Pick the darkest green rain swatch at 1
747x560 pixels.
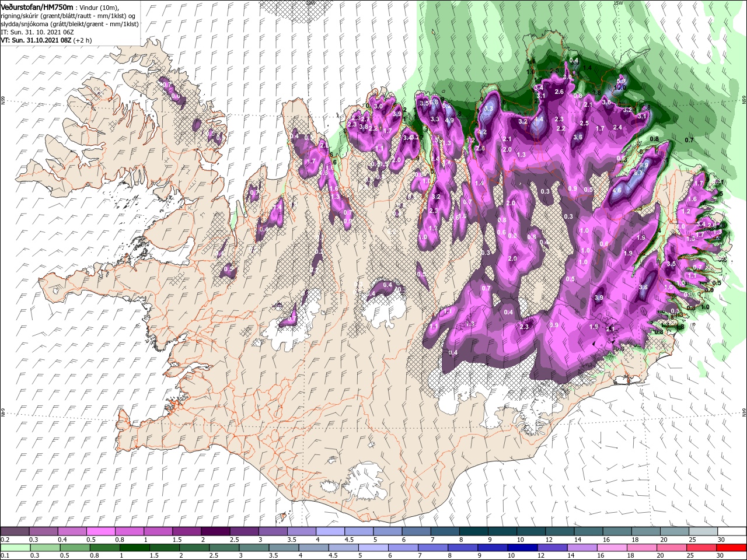[134, 548]
